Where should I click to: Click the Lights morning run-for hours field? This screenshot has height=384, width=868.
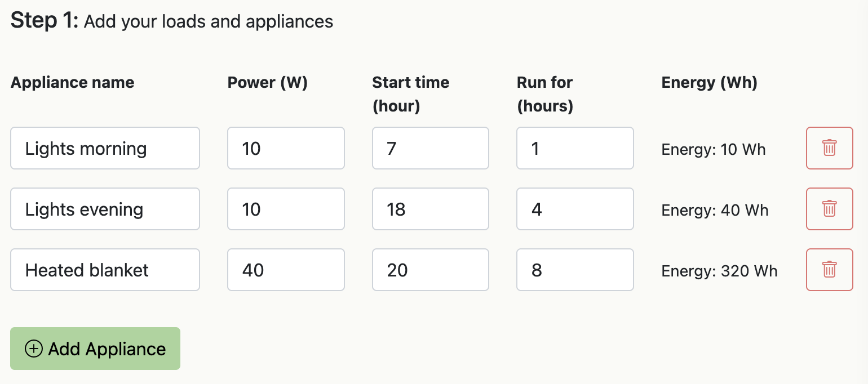point(575,148)
